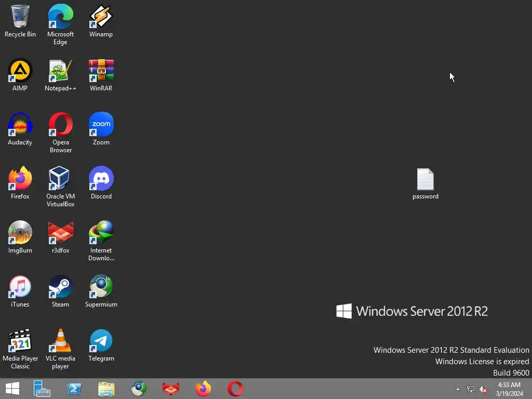This screenshot has width=532, height=399.
Task: Select the ImgBurn desktop shortcut
Action: [x=20, y=237]
